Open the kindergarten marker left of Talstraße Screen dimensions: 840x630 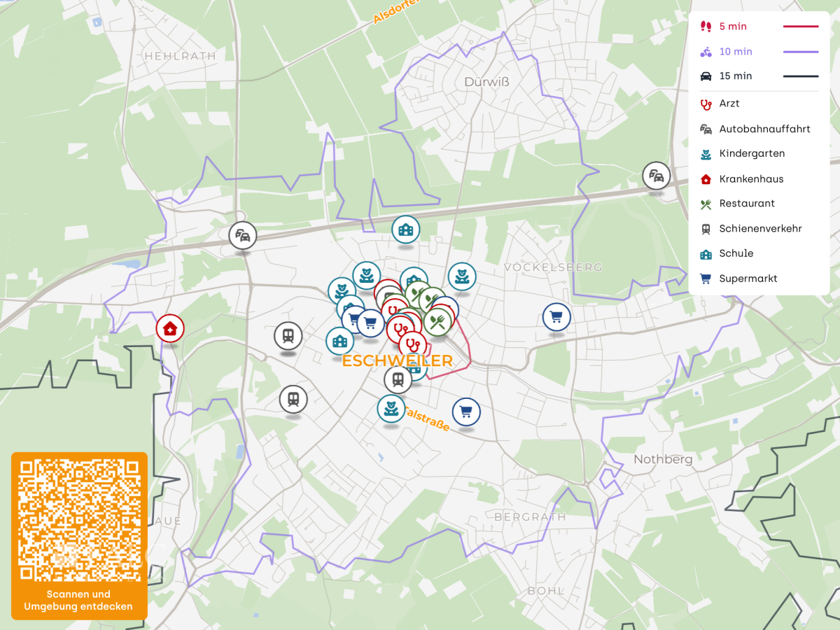tap(391, 408)
